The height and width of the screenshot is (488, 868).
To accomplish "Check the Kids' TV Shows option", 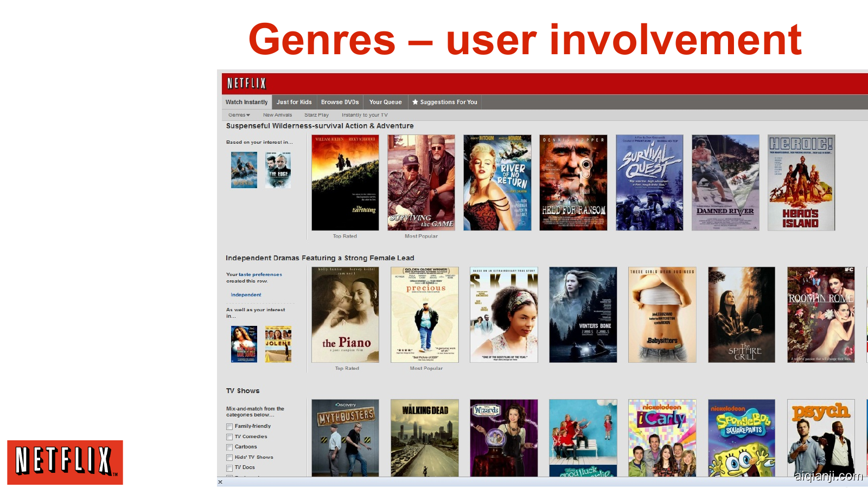I will (x=229, y=457).
